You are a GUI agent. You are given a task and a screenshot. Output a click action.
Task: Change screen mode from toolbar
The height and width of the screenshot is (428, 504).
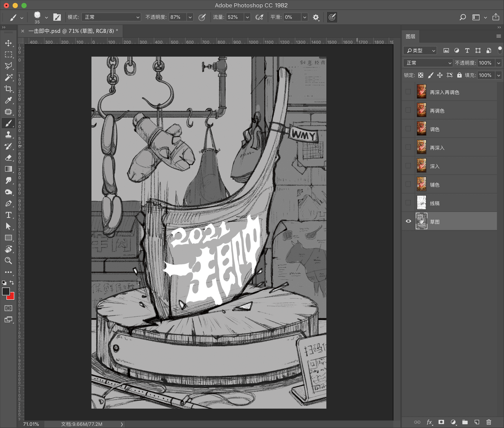pos(8,320)
